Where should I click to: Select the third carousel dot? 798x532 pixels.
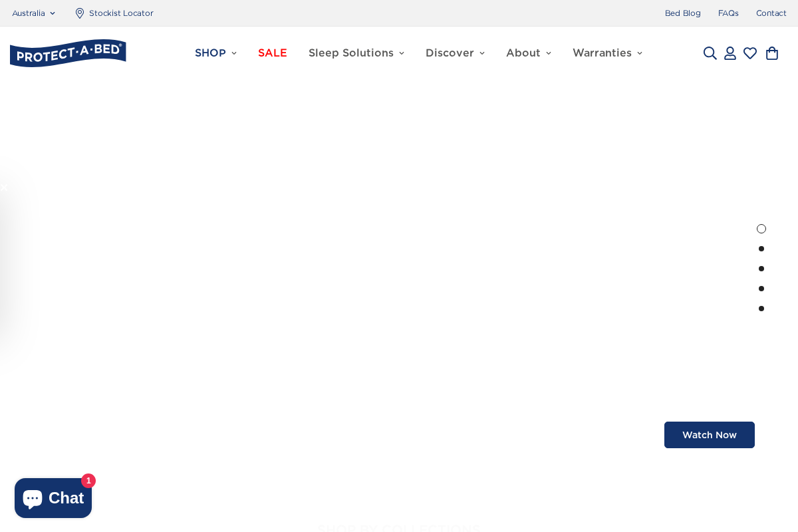tap(761, 269)
